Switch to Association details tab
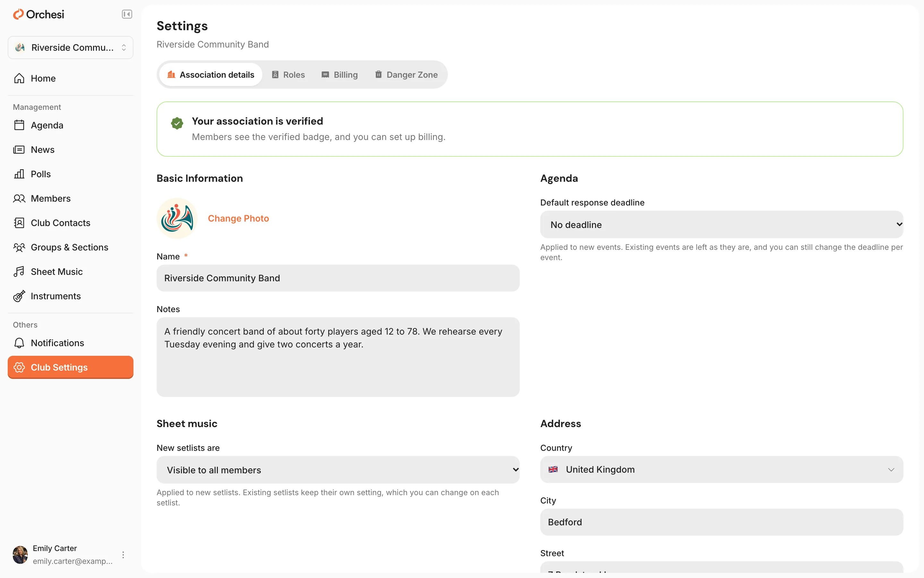Screen dimensions: 924x578 tap(211, 74)
